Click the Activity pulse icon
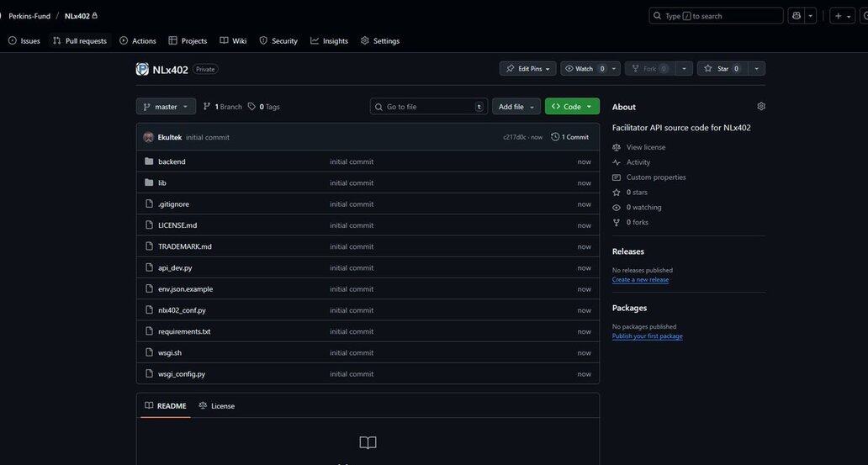This screenshot has width=868, height=465. pos(617,162)
